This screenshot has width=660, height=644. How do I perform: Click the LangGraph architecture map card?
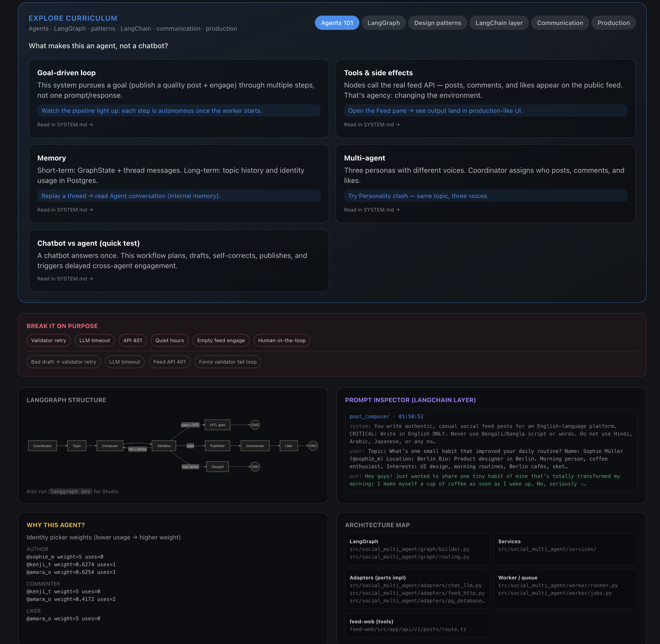417,549
